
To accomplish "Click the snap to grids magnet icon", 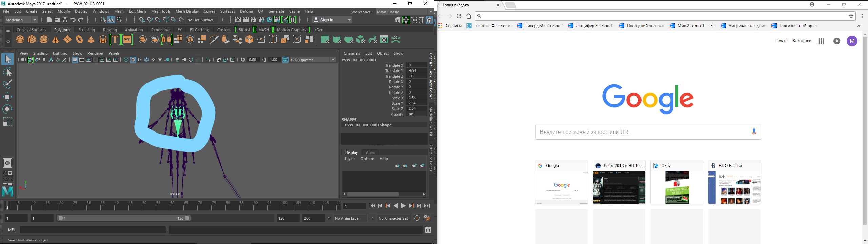I will click(142, 20).
